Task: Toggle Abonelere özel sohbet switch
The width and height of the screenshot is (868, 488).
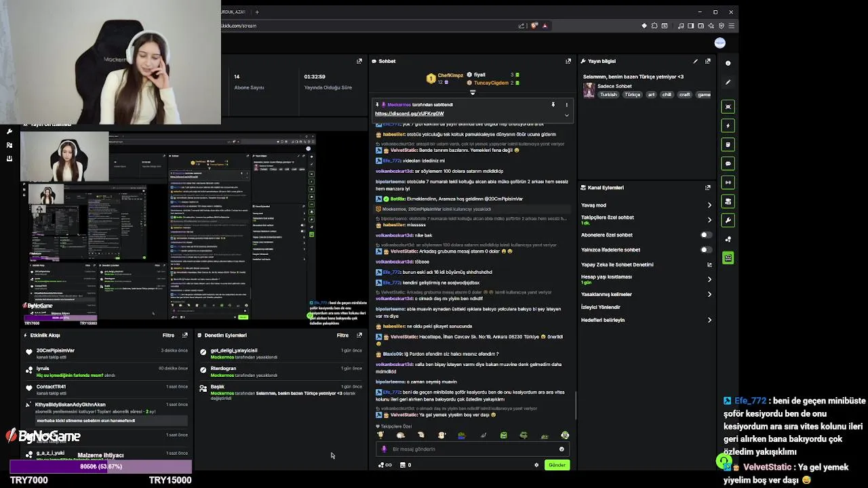Action: [706, 235]
